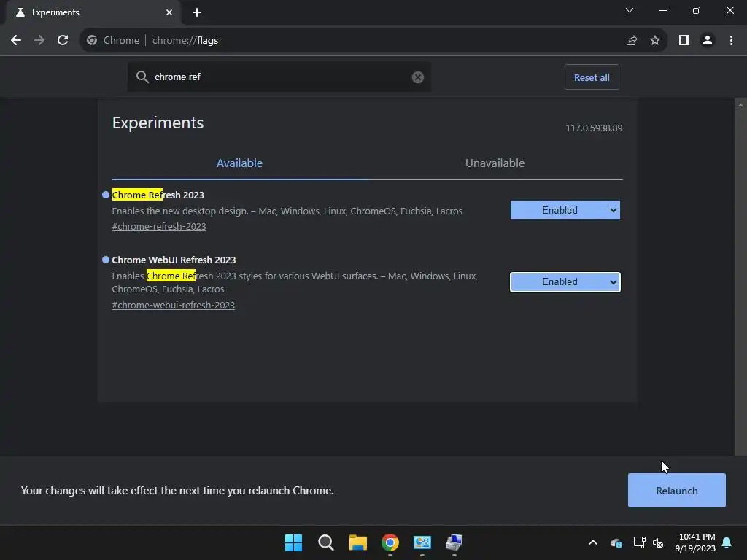Image resolution: width=747 pixels, height=560 pixels.
Task: Open the Windows Start menu
Action: coord(293,542)
